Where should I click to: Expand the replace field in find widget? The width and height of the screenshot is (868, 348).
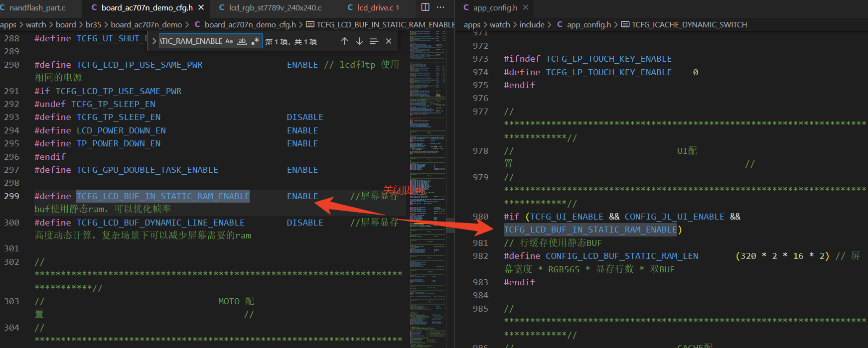154,41
